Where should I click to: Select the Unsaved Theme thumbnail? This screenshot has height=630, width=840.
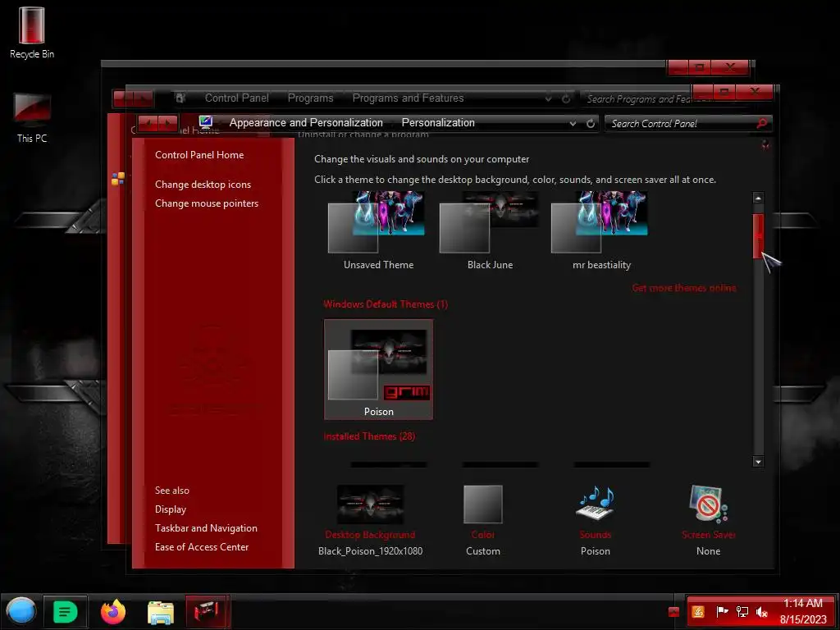click(x=378, y=231)
